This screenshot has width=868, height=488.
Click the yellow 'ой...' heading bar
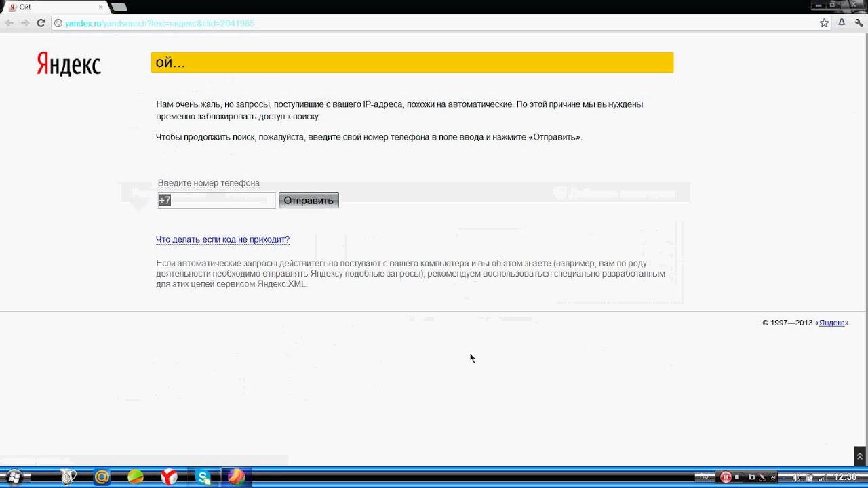coord(412,62)
